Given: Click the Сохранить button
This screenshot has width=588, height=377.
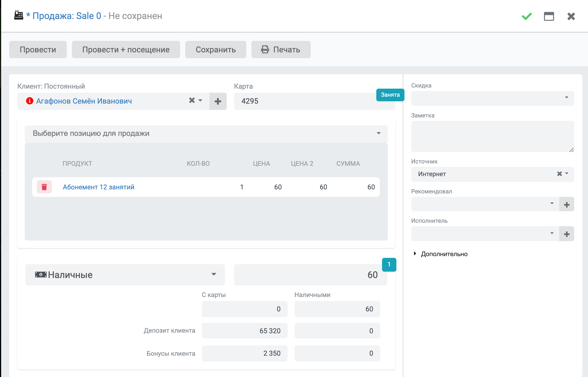Looking at the screenshot, I should [216, 49].
